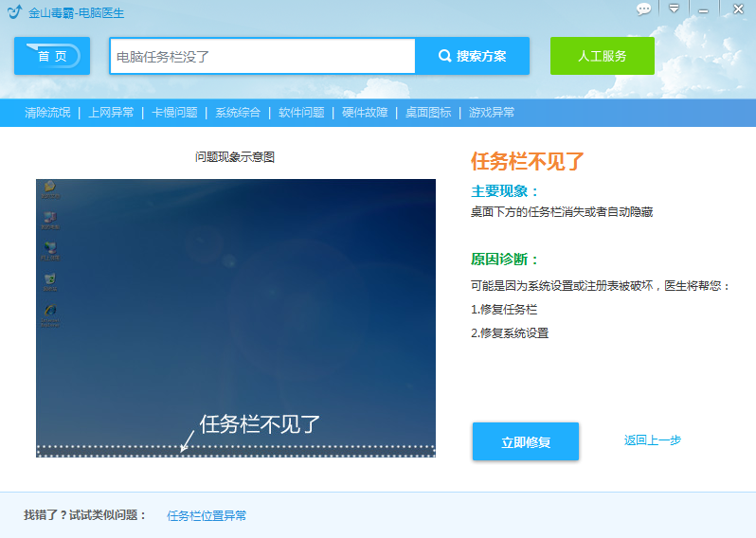
Task: Close the 电脑医生 window
Action: pyautogui.click(x=737, y=9)
